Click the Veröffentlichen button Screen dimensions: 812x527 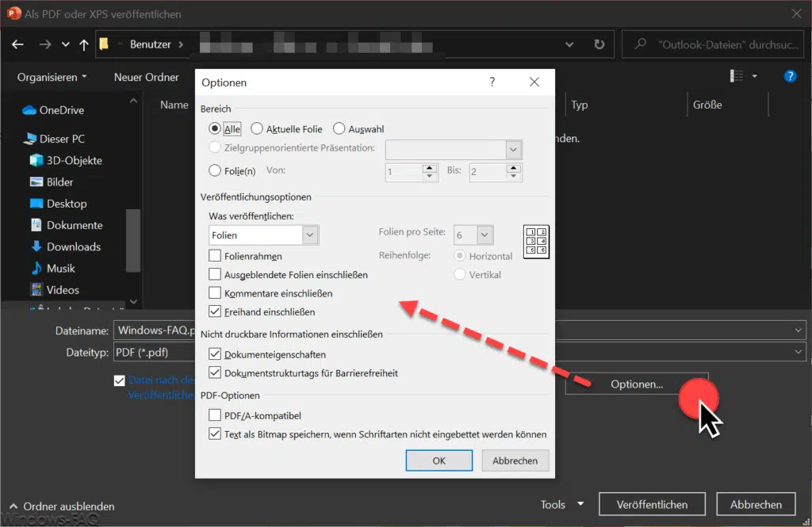[x=653, y=504]
